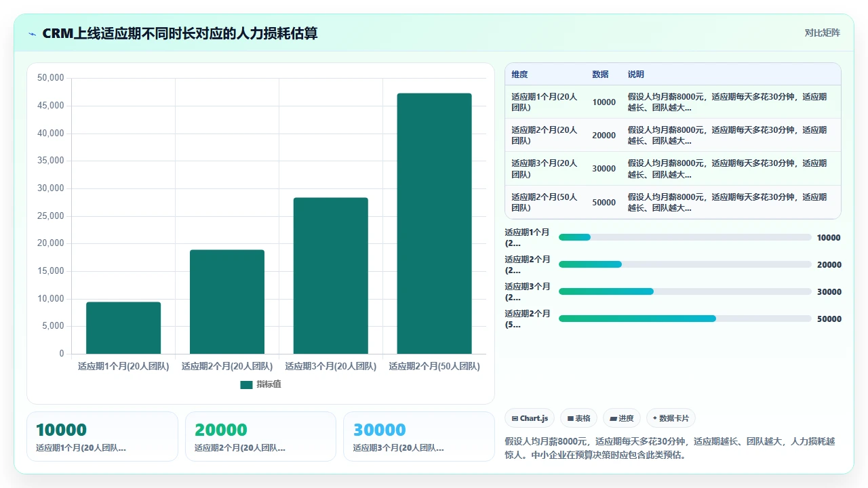Screen dimensions: 868x488
Task: Open the 20000 data card for 适应期2个月
Action: click(x=260, y=436)
